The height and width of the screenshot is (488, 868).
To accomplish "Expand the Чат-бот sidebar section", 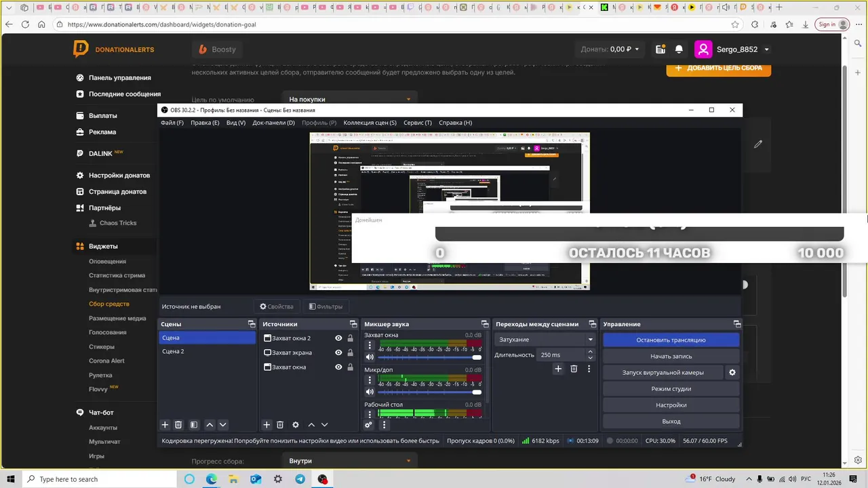I will (101, 412).
